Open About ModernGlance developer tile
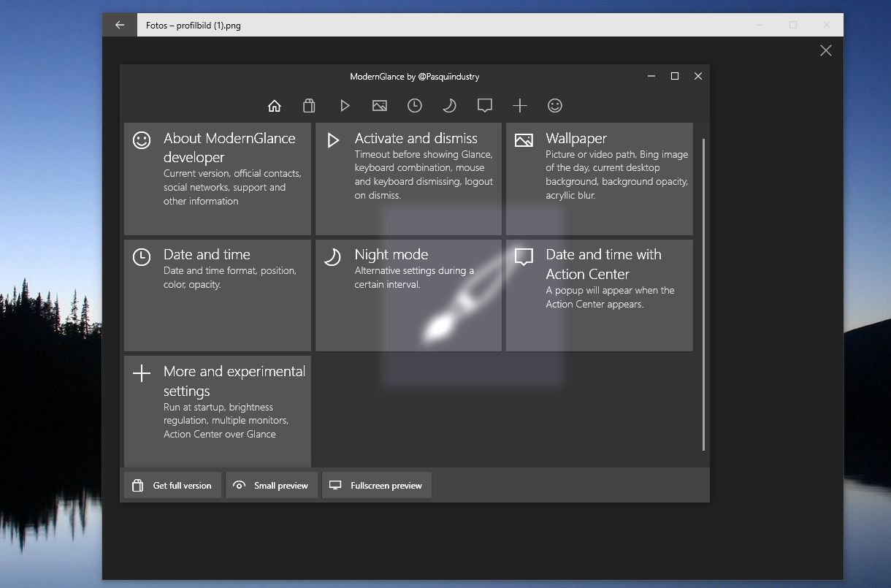 pos(218,179)
